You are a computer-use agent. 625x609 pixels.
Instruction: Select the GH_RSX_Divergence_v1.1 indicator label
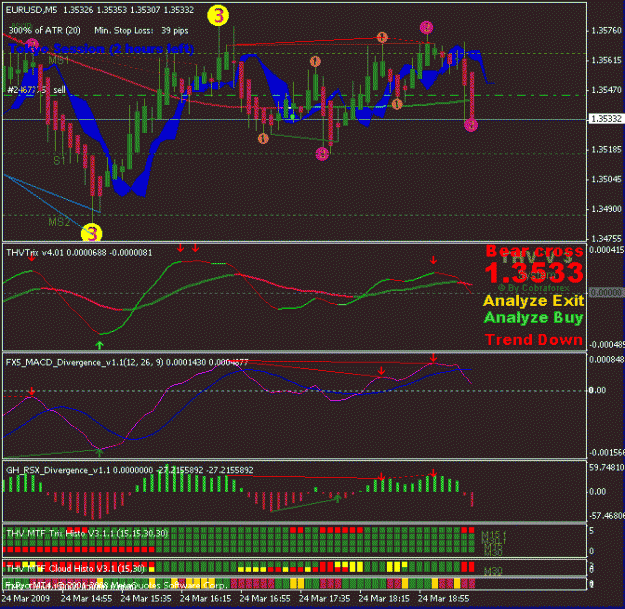pyautogui.click(x=130, y=470)
